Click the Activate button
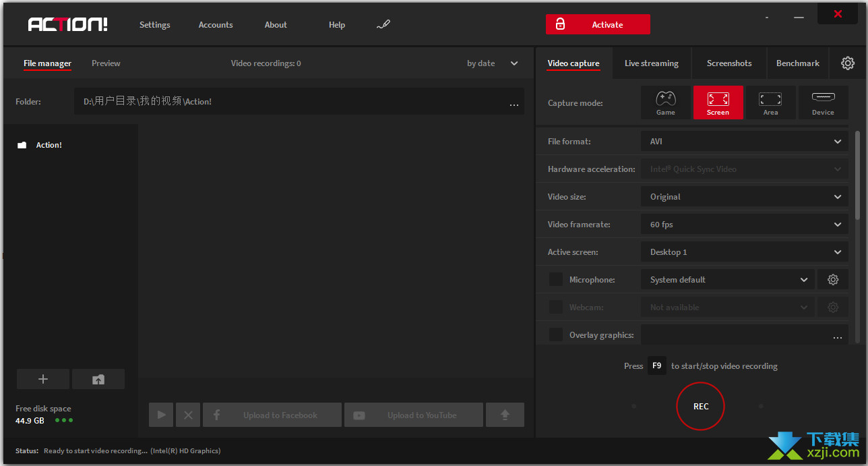868x466 pixels. (x=598, y=24)
